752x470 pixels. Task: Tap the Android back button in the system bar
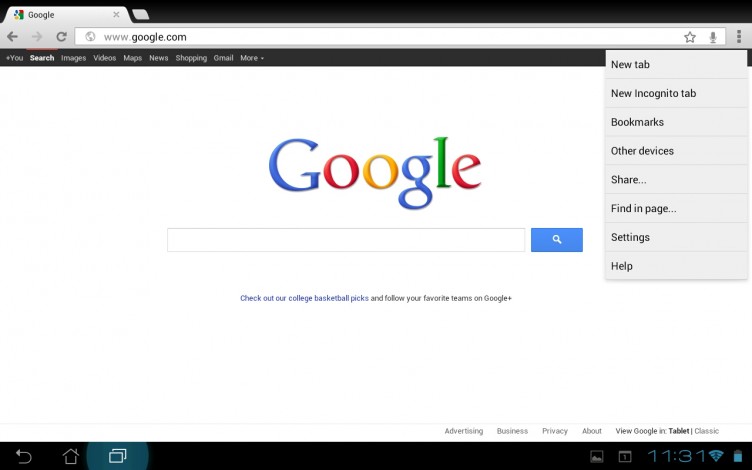[x=24, y=456]
